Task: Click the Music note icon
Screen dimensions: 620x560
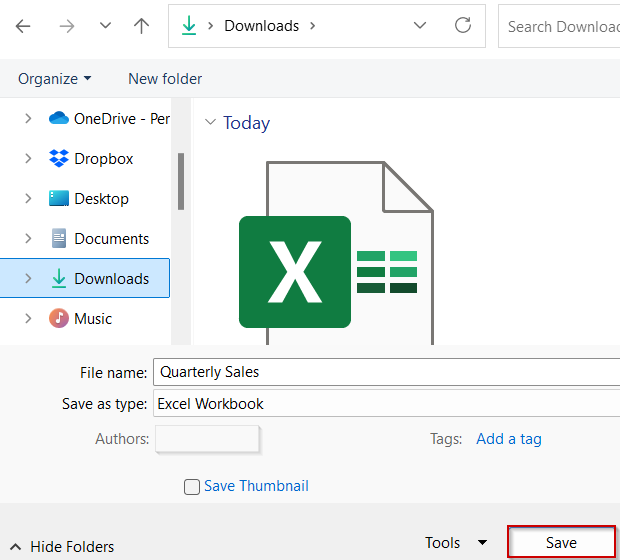Action: (59, 318)
